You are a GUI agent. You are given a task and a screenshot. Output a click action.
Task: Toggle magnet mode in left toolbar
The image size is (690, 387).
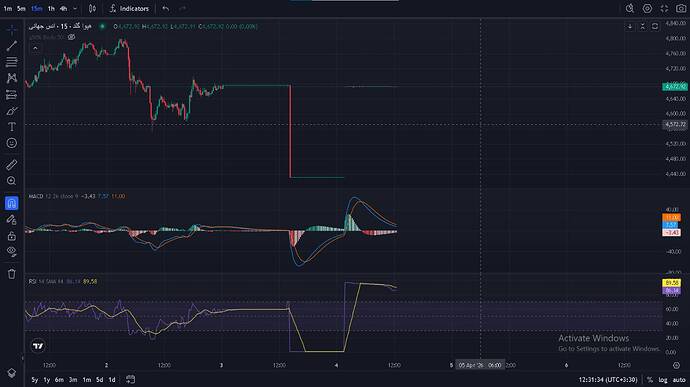coord(12,203)
